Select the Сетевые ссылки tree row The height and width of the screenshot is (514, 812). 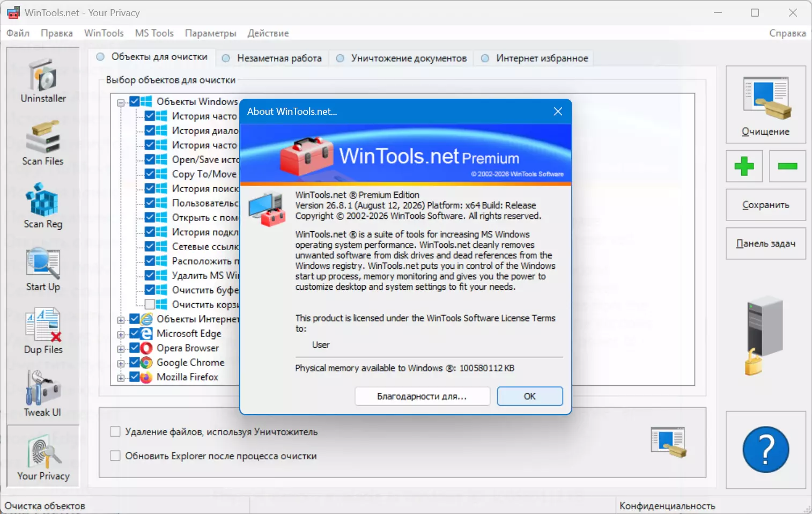[x=205, y=246]
